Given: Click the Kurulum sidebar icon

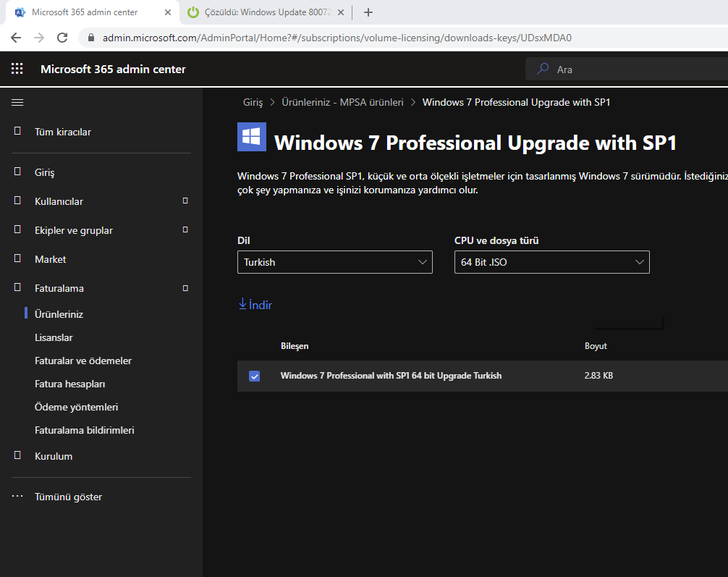Looking at the screenshot, I should click(17, 455).
